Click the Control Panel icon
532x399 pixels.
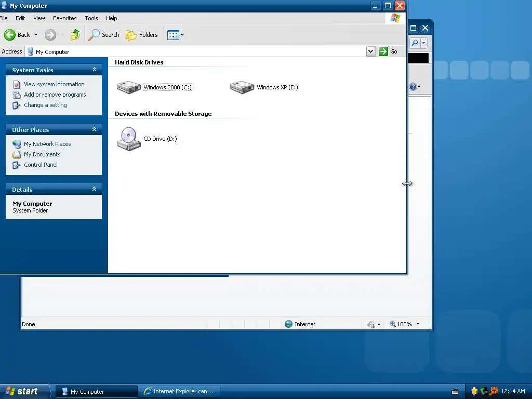click(17, 165)
